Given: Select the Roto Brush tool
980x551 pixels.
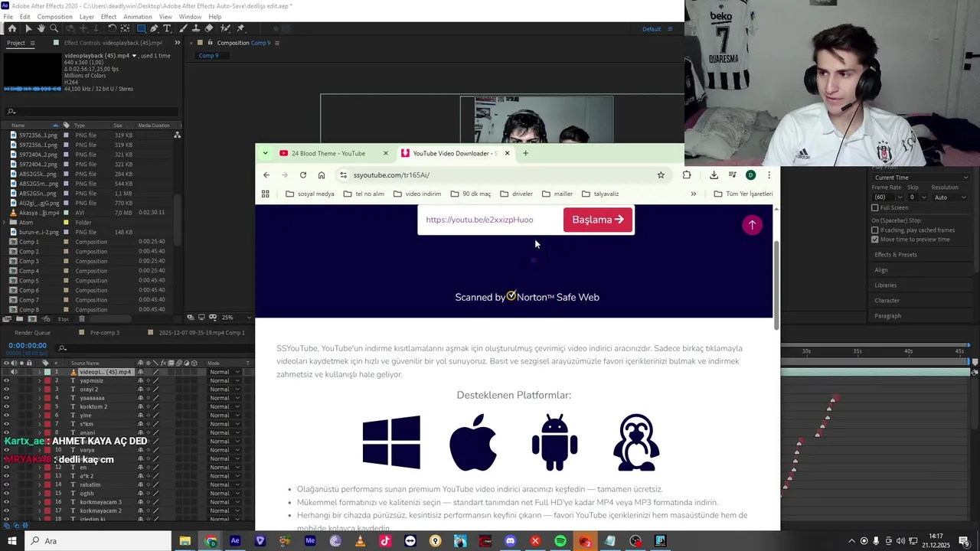Looking at the screenshot, I should (x=225, y=28).
